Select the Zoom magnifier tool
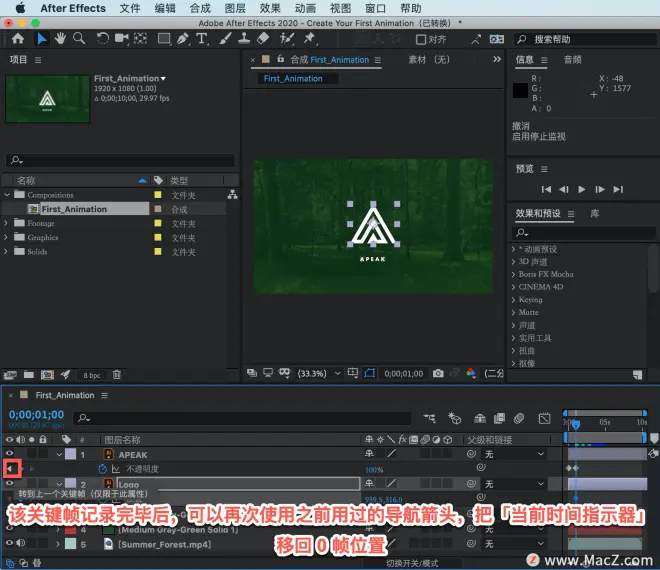 click(x=79, y=39)
